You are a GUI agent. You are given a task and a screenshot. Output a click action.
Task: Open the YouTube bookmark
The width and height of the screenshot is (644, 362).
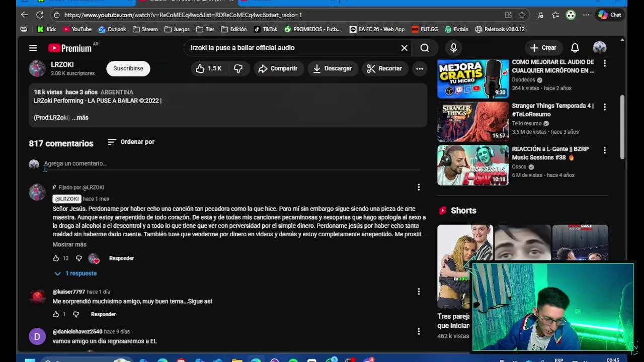77,29
